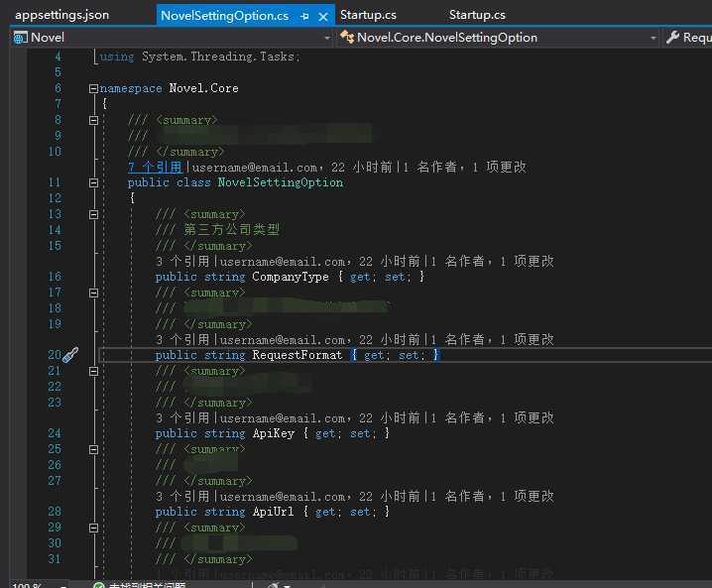Click line number 28 in the margin
Image resolution: width=712 pixels, height=588 pixels.
coord(55,512)
